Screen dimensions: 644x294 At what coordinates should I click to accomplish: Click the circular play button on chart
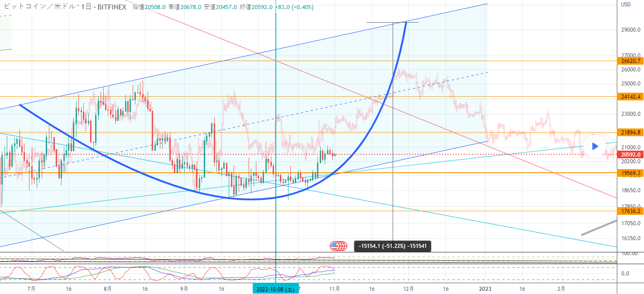click(x=595, y=146)
